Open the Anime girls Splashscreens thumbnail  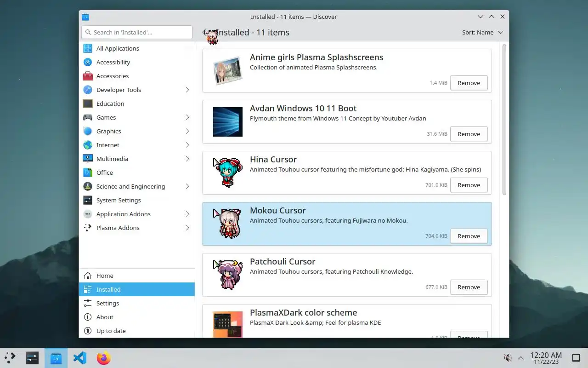pos(228,71)
